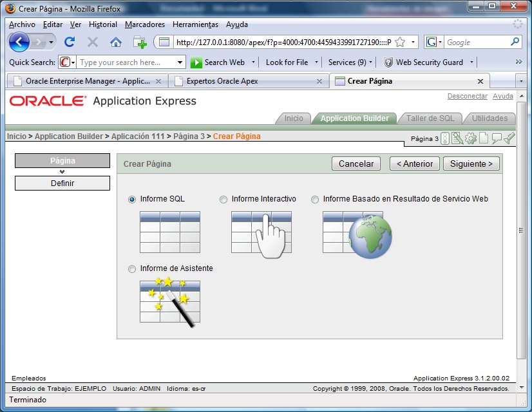Reload the page with refresh icon

(70, 42)
